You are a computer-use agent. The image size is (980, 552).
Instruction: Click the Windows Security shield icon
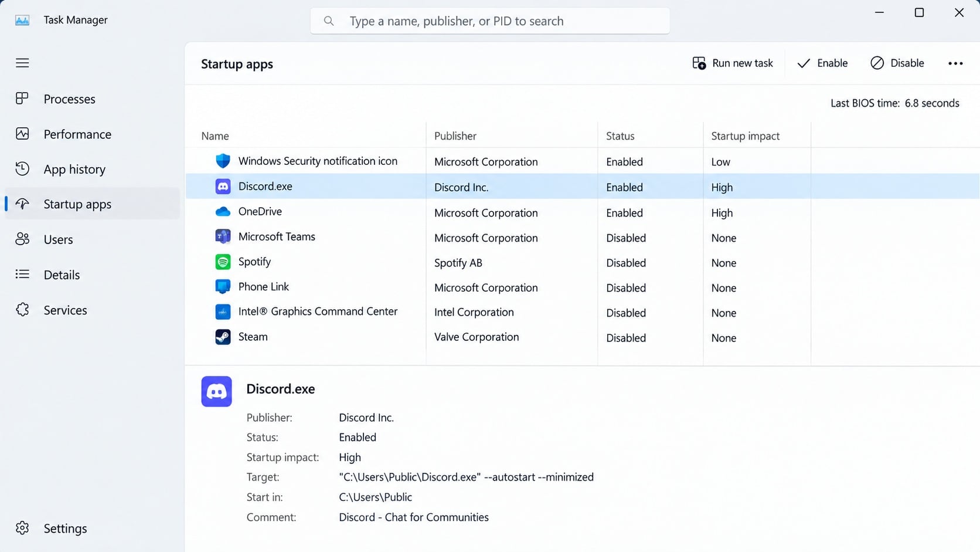pos(223,161)
